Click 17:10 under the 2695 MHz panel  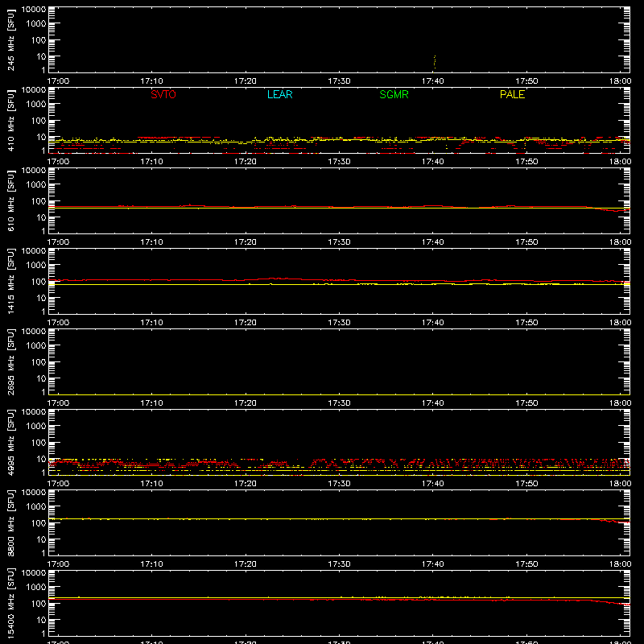[151, 403]
